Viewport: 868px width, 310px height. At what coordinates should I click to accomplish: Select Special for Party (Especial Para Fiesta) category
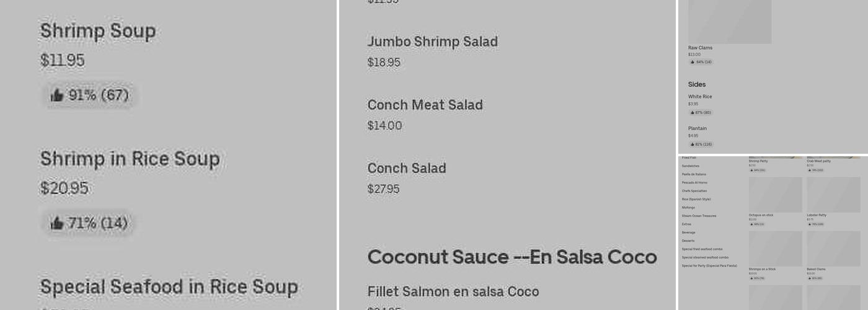coord(709,265)
